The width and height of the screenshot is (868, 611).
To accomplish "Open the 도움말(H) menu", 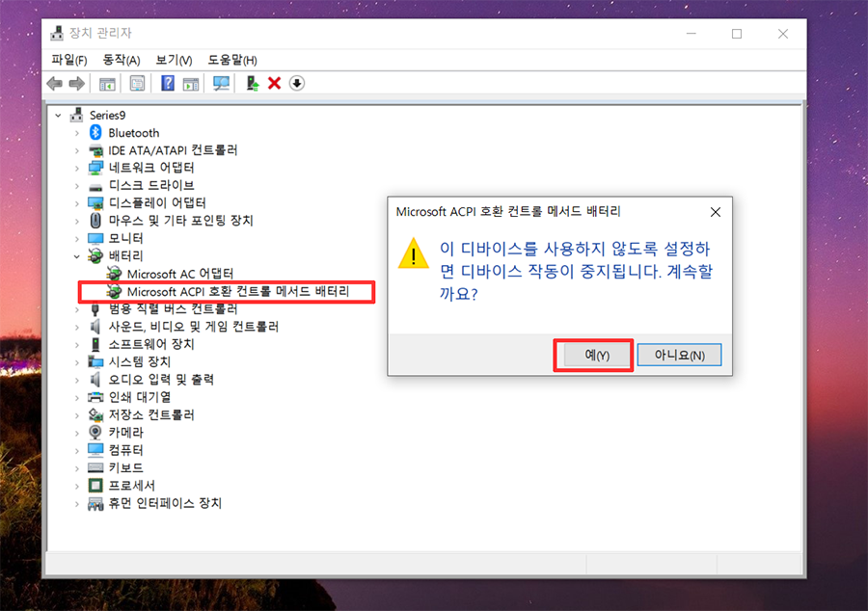I will click(x=232, y=60).
